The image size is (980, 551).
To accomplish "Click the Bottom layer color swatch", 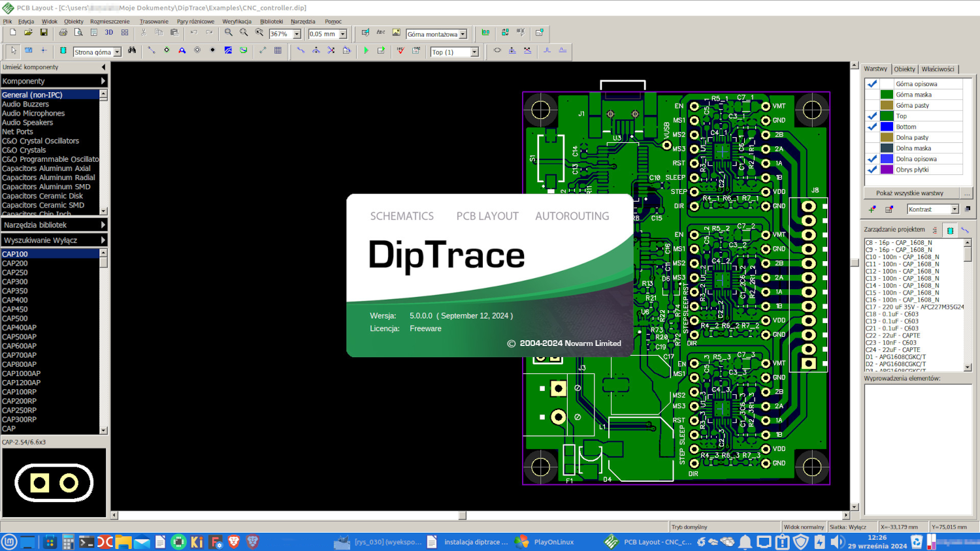I will click(886, 126).
